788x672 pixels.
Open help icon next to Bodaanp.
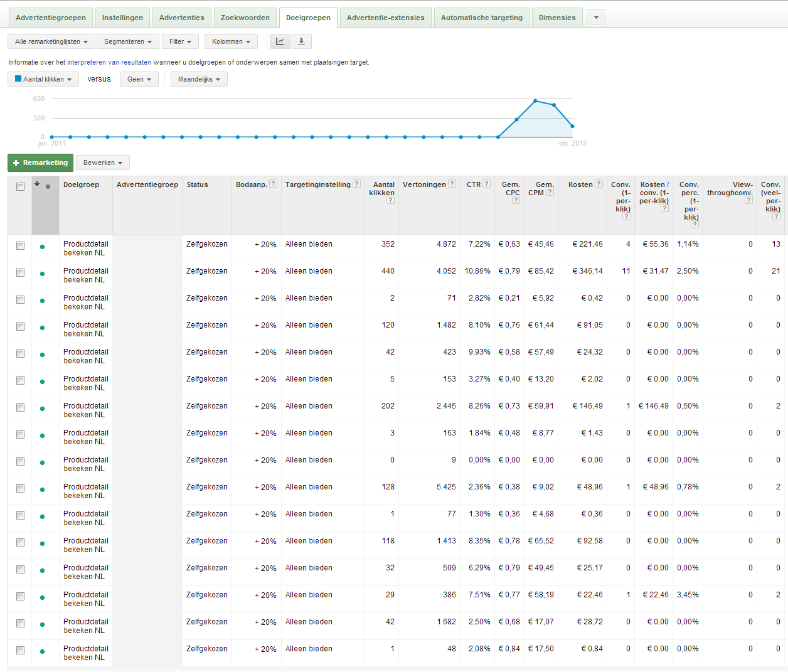click(273, 184)
